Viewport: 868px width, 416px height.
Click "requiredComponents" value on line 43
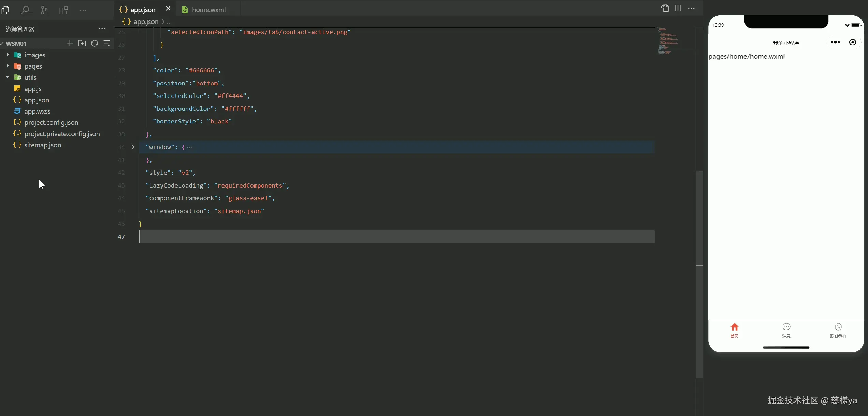[x=250, y=185]
